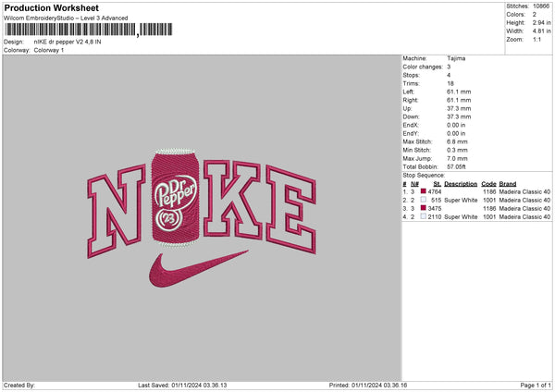
Task: Click the Height value 2.94 in
Action: pos(541,22)
